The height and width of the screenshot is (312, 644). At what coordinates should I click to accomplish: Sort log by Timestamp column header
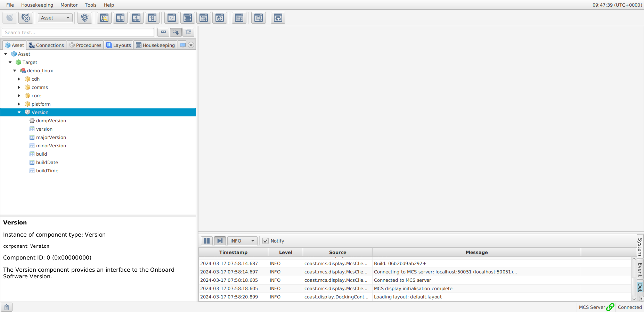233,252
